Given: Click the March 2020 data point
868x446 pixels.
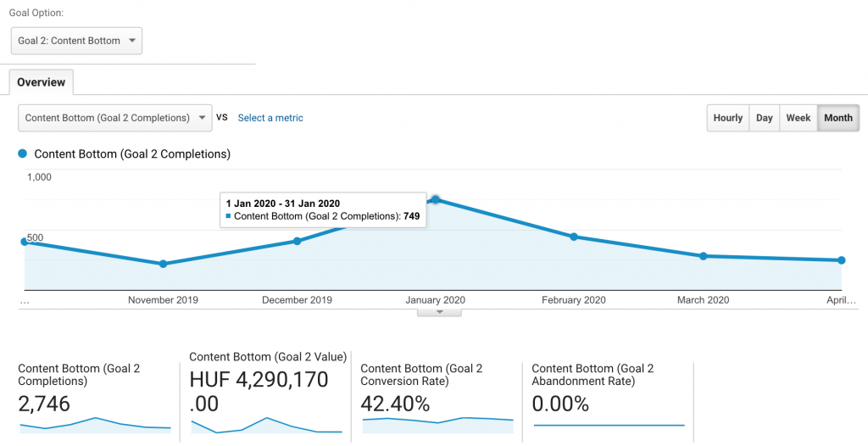Looking at the screenshot, I should pos(704,256).
